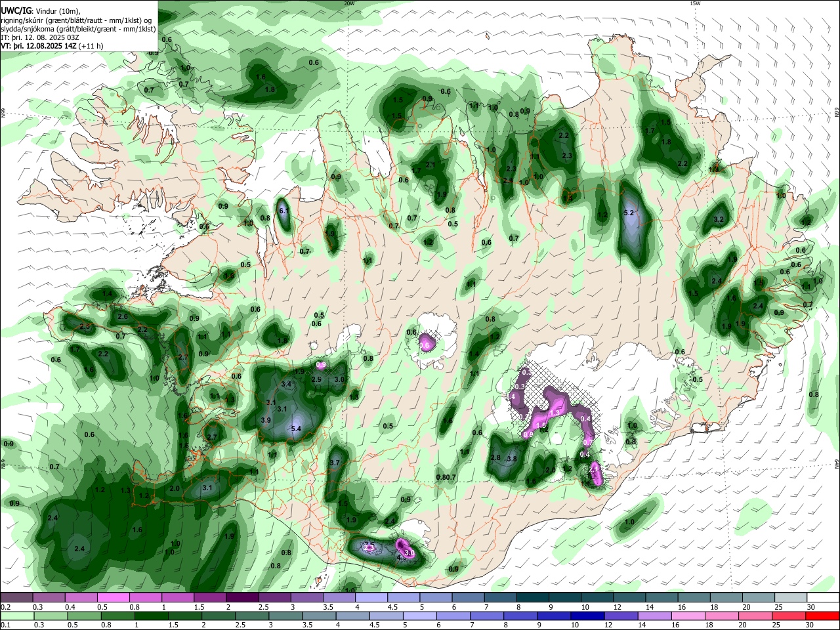Pick the dark purple 2 swatch in the snow scale
840x630 pixels.
tap(242, 597)
